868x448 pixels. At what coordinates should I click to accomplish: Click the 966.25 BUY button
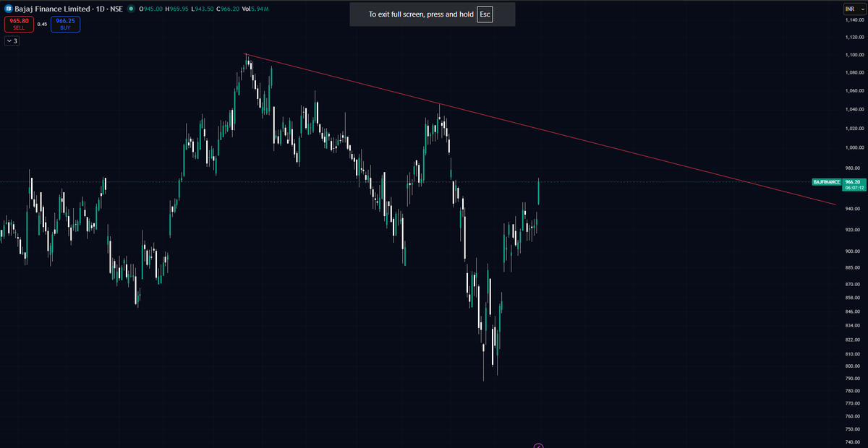click(x=66, y=24)
